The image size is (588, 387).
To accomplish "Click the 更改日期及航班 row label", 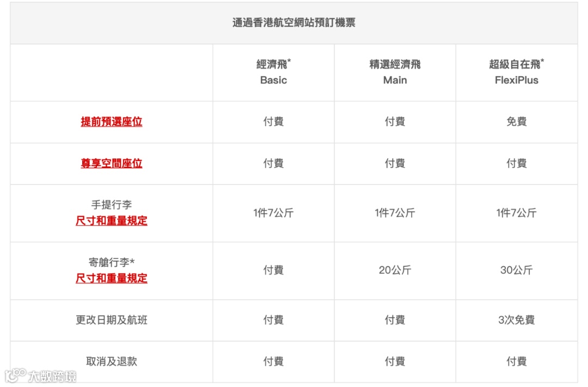I will pyautogui.click(x=112, y=320).
